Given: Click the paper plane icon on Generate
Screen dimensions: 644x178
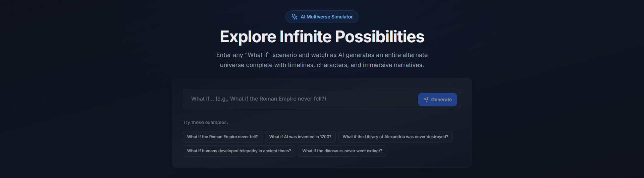Looking at the screenshot, I should click(x=426, y=100).
